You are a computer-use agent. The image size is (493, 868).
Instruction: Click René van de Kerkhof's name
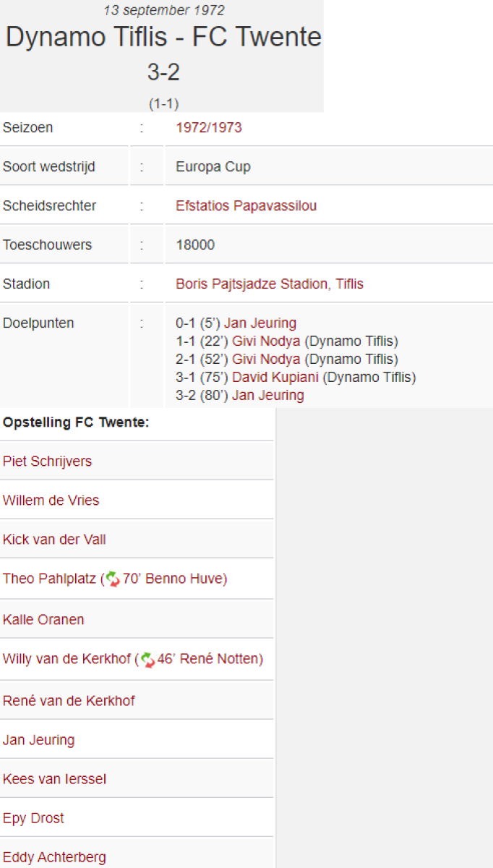69,701
